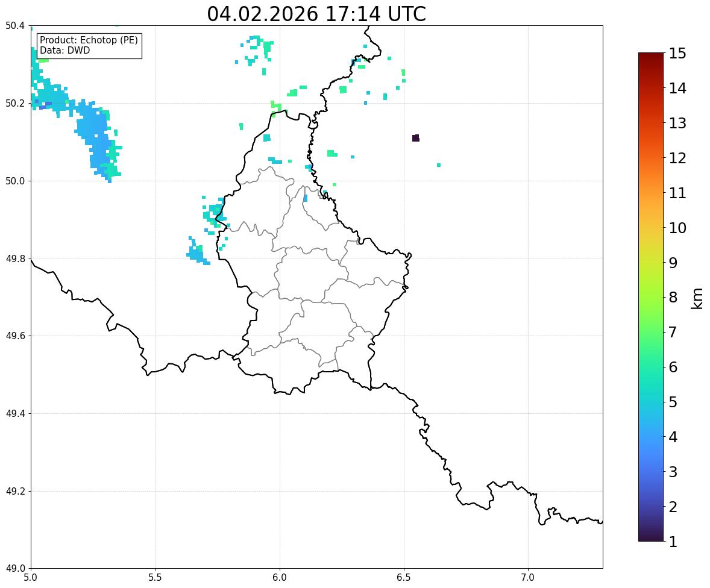Viewport: 710px width, 588px height.
Task: Click the colorbar label '2'
Action: 673,507
